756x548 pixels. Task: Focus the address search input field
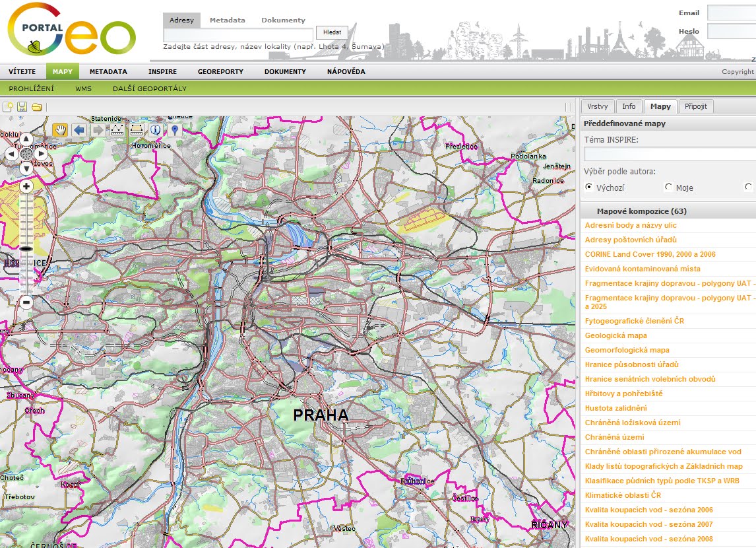[238, 35]
